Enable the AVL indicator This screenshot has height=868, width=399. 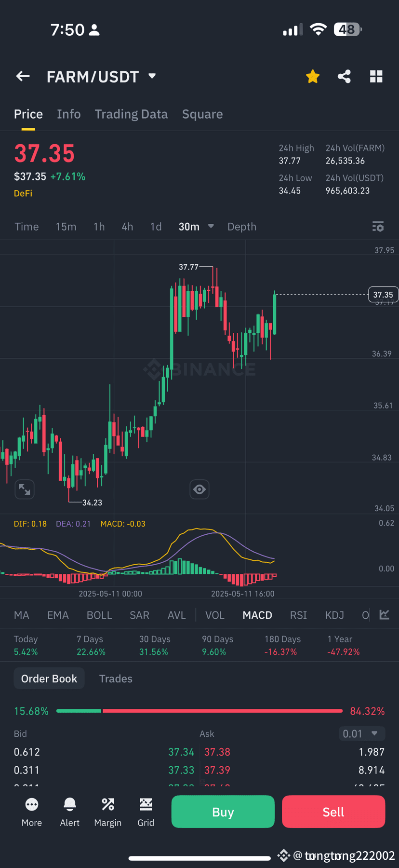(176, 615)
